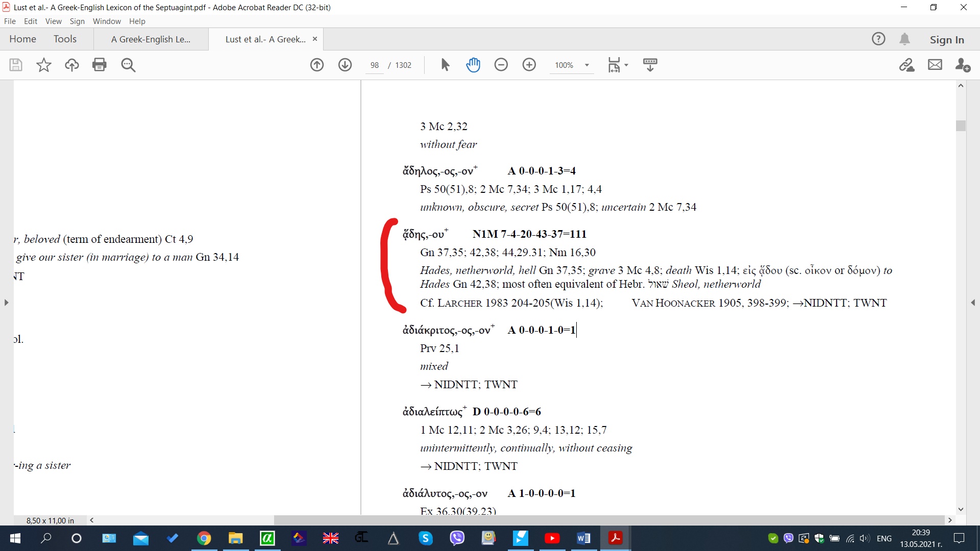Add bookmark with star icon
The image size is (980, 551).
click(44, 65)
